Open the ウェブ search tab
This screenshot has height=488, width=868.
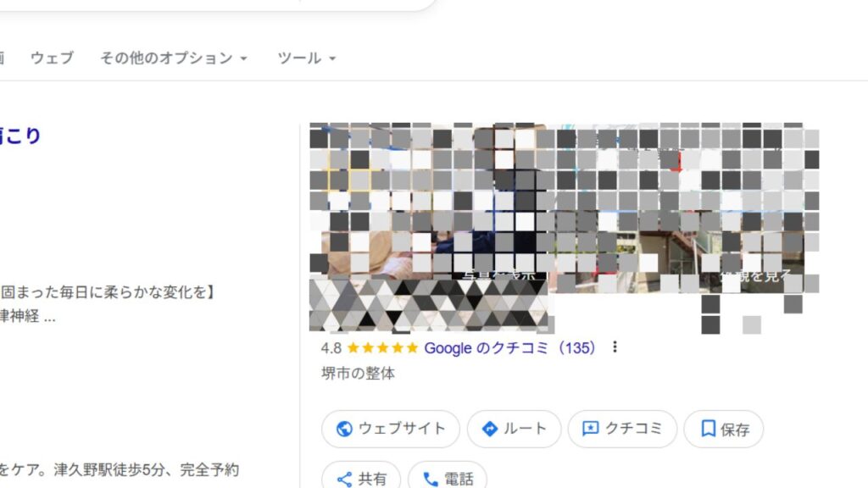pyautogui.click(x=52, y=58)
